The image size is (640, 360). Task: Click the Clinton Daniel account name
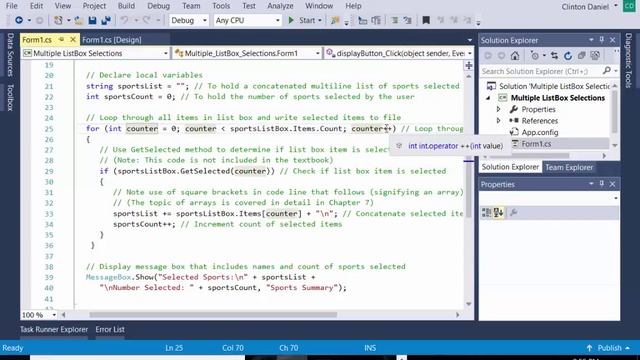click(x=585, y=7)
